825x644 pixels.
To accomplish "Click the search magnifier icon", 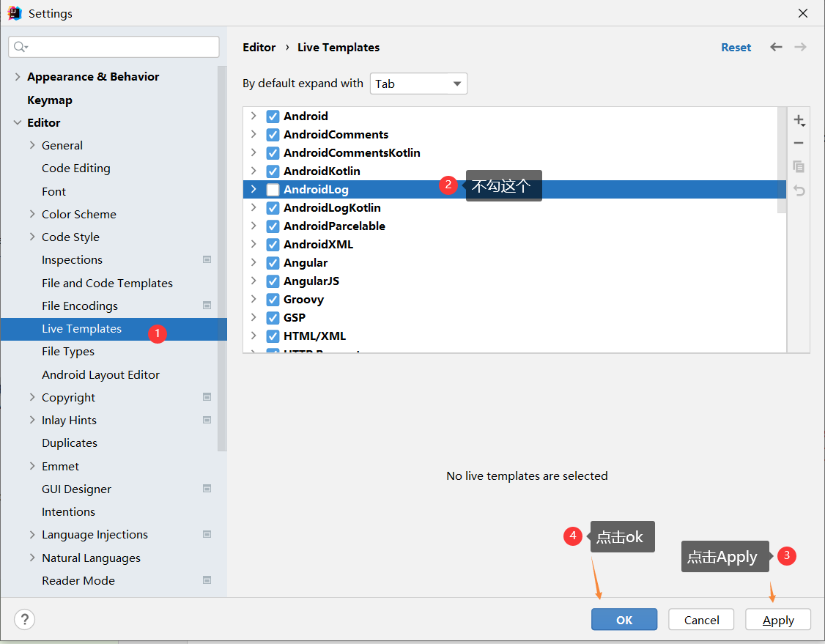I will point(20,47).
